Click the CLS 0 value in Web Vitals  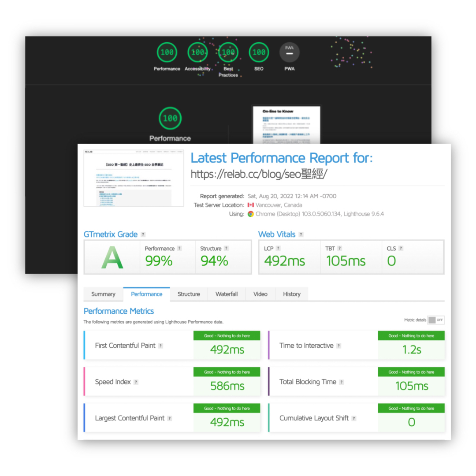392,261
